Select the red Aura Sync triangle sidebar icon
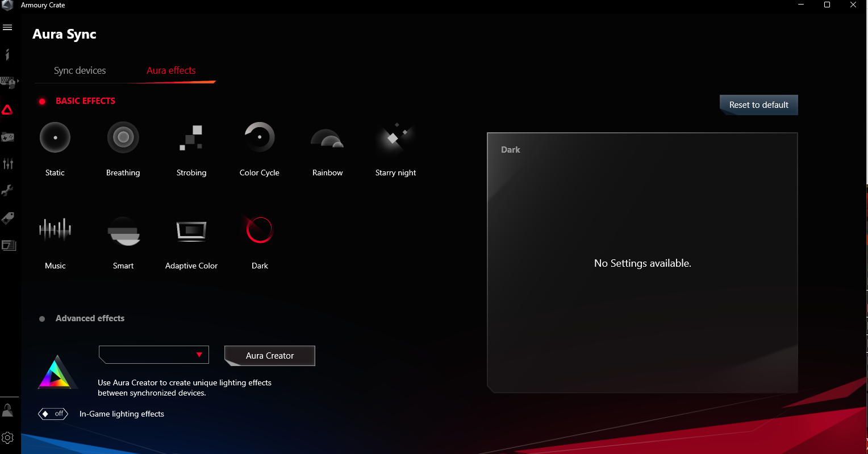 click(7, 110)
